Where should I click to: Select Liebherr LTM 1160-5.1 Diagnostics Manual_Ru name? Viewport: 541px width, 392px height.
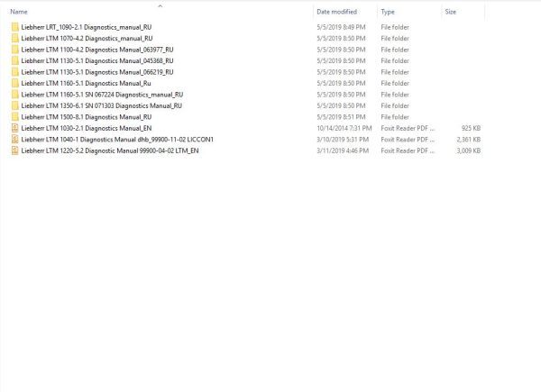click(x=86, y=83)
